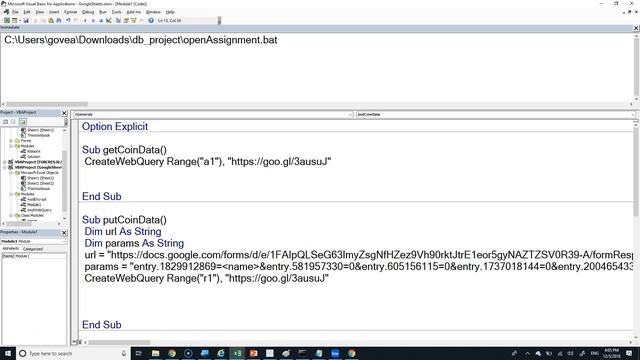Open the Windows Start menu
This screenshot has width=640, height=360.
(x=8, y=353)
